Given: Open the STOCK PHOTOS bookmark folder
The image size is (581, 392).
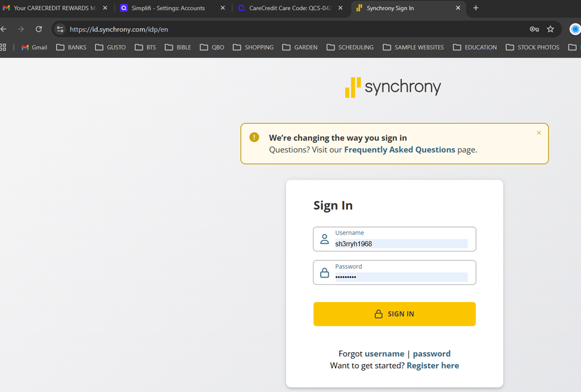Looking at the screenshot, I should [533, 47].
